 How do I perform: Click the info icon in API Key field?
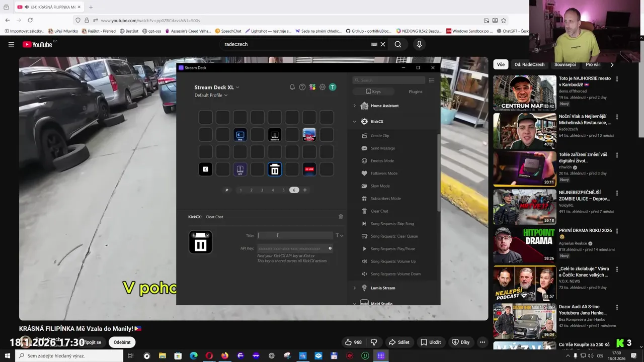[330, 248]
